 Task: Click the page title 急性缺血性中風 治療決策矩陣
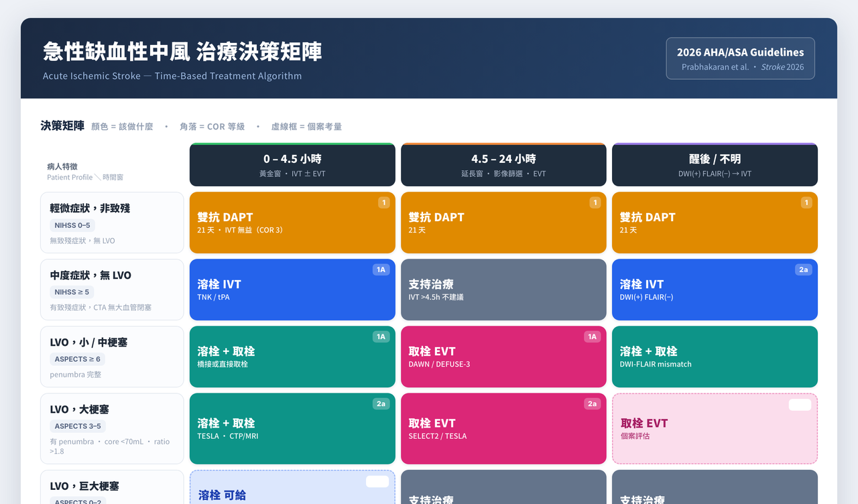click(182, 52)
